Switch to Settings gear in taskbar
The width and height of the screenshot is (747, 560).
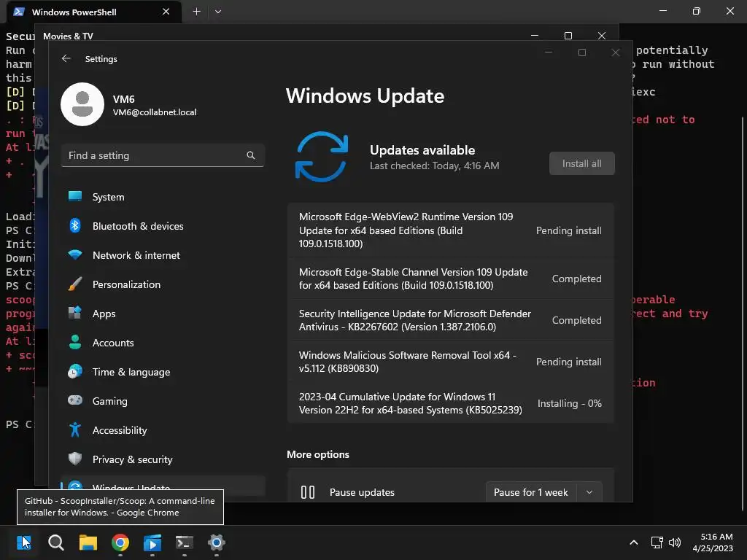(216, 542)
